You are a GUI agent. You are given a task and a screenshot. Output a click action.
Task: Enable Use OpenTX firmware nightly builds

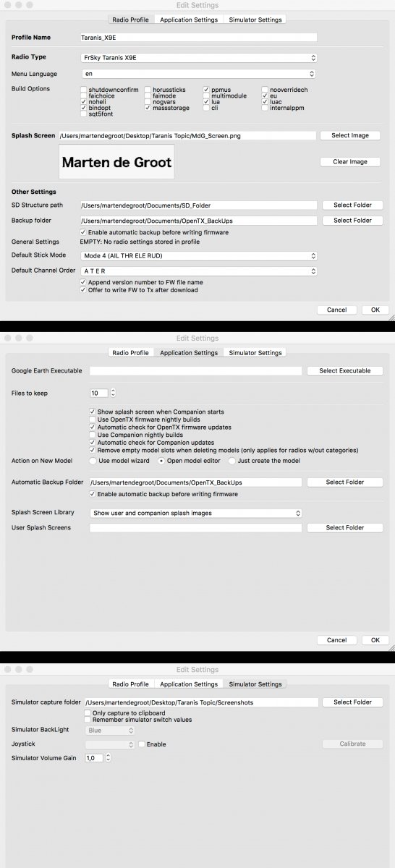tap(93, 420)
